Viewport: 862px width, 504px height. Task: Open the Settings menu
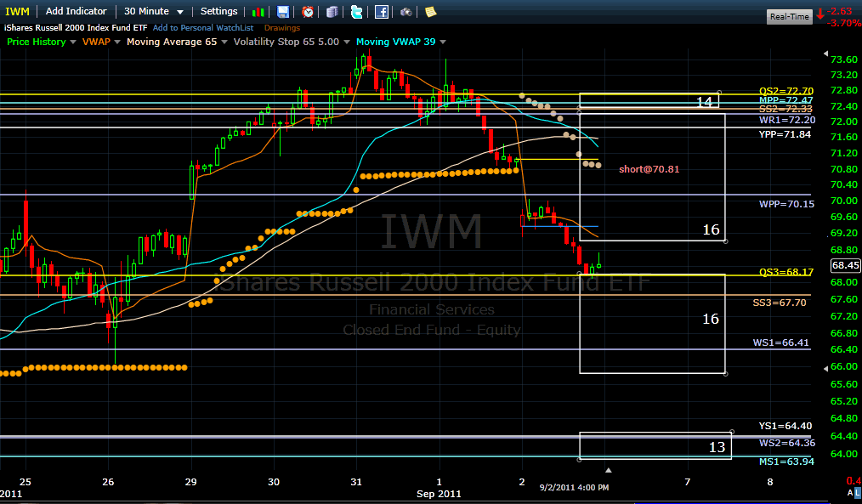218,11
